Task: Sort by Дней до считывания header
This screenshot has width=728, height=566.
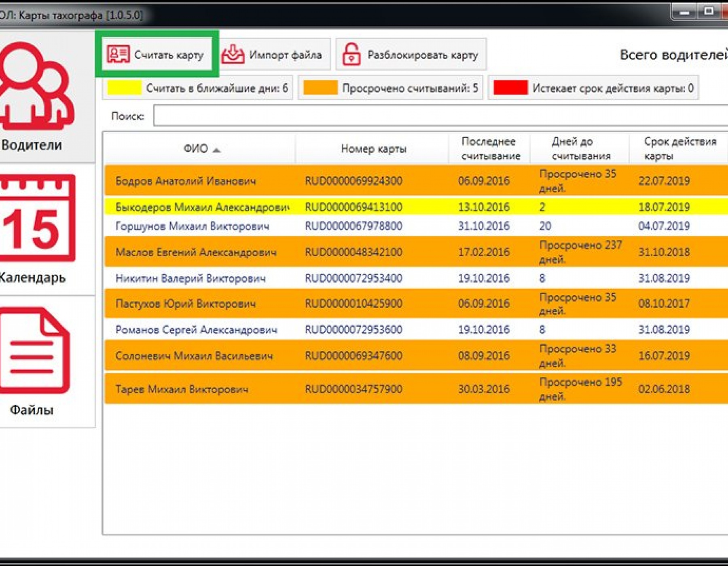Action: (580, 149)
